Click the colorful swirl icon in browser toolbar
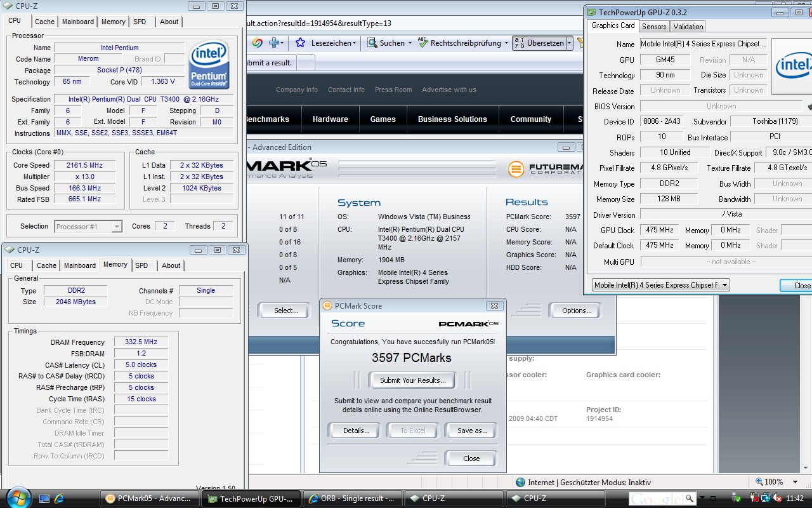Screen dimensions: 812x508 click(x=257, y=43)
